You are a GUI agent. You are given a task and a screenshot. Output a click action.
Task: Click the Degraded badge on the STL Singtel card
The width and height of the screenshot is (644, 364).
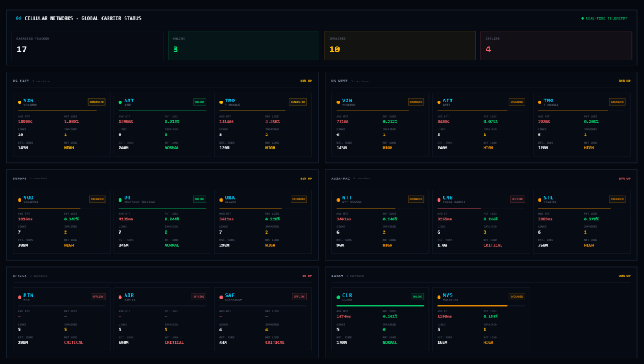tap(617, 199)
